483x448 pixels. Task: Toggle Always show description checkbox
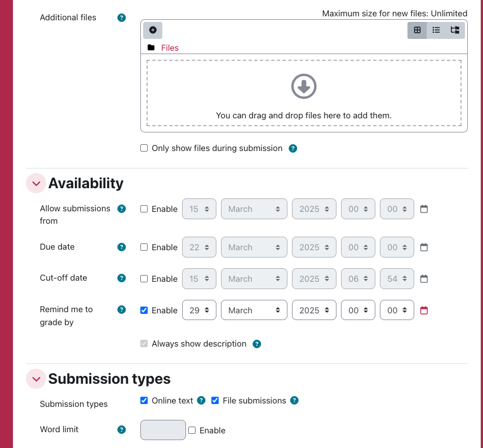(x=144, y=343)
